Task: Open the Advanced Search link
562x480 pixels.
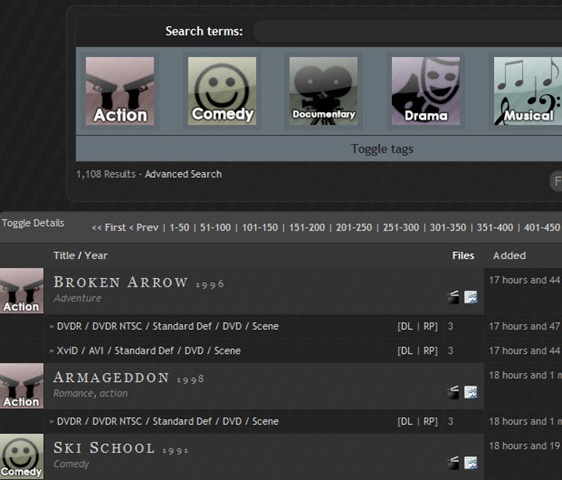Action: [183, 174]
